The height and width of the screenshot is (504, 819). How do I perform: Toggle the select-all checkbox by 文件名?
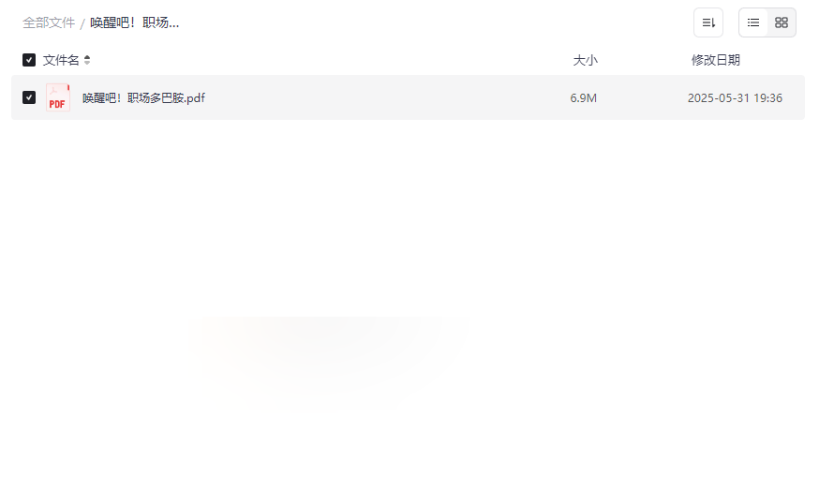pos(29,60)
